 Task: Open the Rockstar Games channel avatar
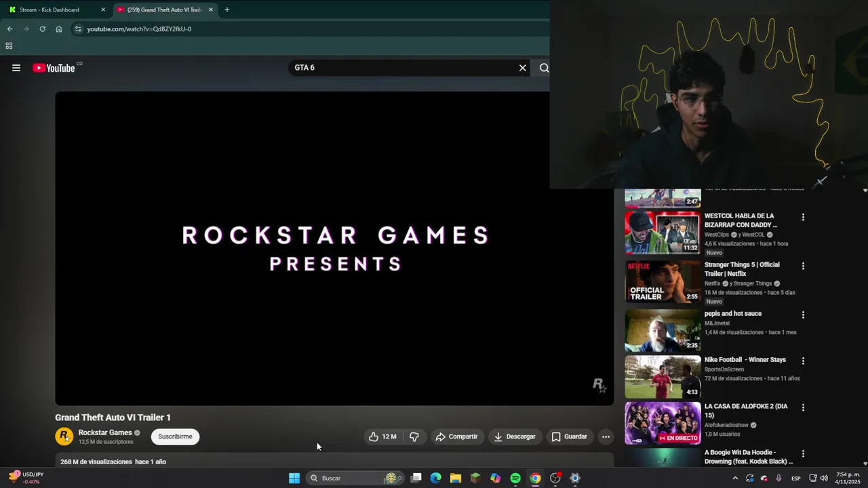point(64,436)
